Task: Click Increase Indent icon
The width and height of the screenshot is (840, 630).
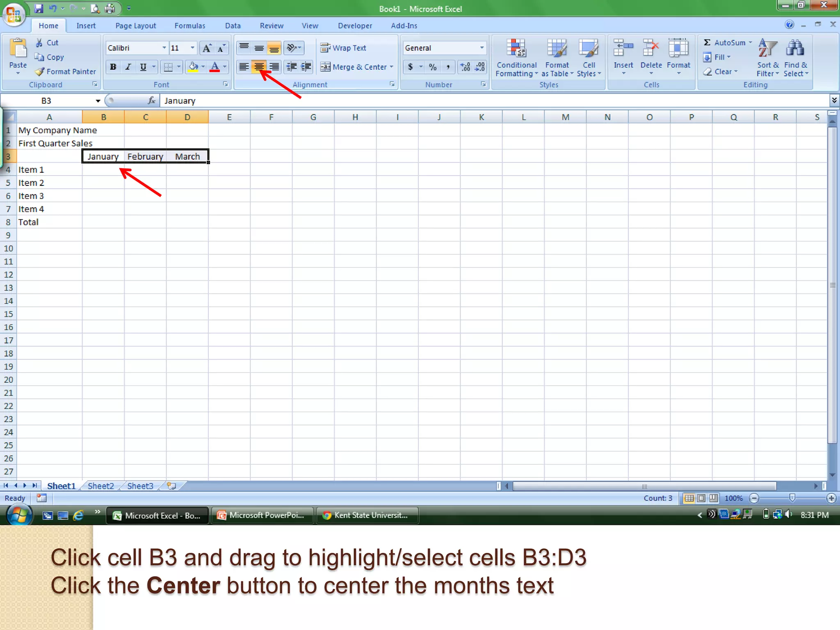Action: coord(306,67)
